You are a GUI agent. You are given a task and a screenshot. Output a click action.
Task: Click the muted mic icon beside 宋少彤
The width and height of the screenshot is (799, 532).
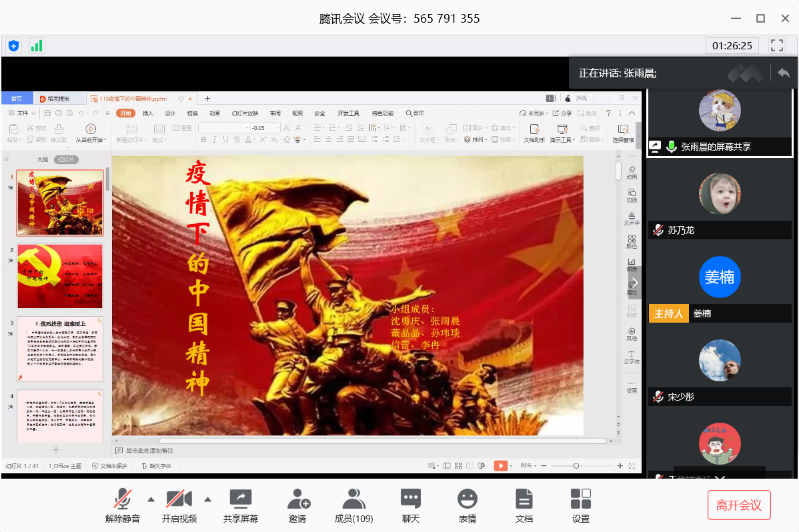658,397
